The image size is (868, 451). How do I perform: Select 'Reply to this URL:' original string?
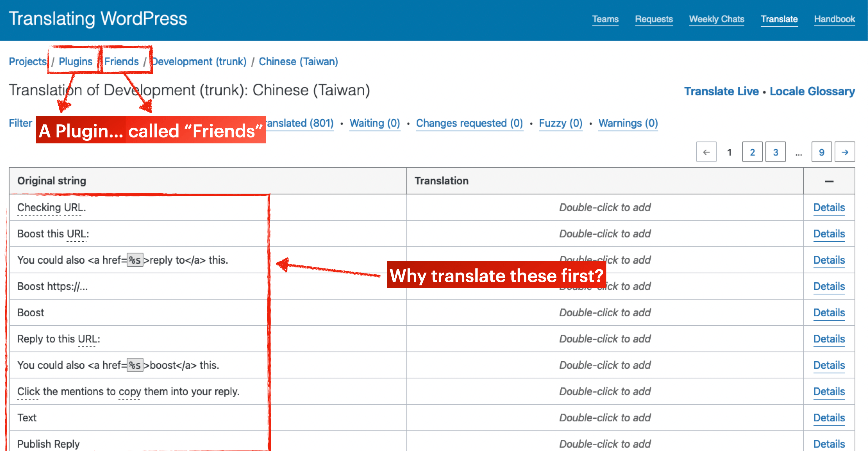click(59, 339)
